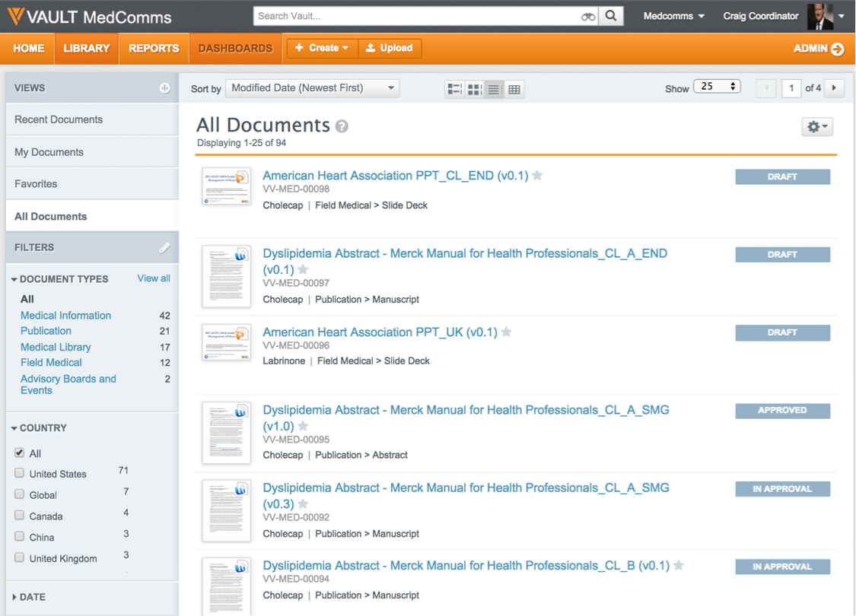Filter by Medical Information document type
This screenshot has height=616, width=856.
pyautogui.click(x=65, y=316)
